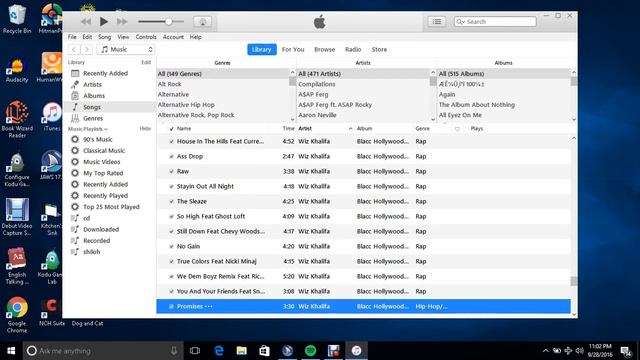640x360 pixels.
Task: Adjust the volume slider knob
Action: [169, 22]
